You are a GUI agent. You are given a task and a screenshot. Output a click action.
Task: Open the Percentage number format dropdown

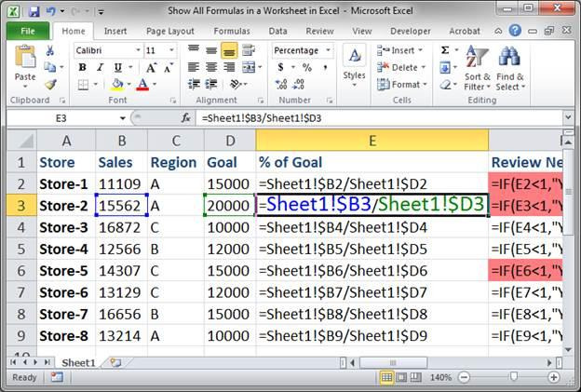328,50
